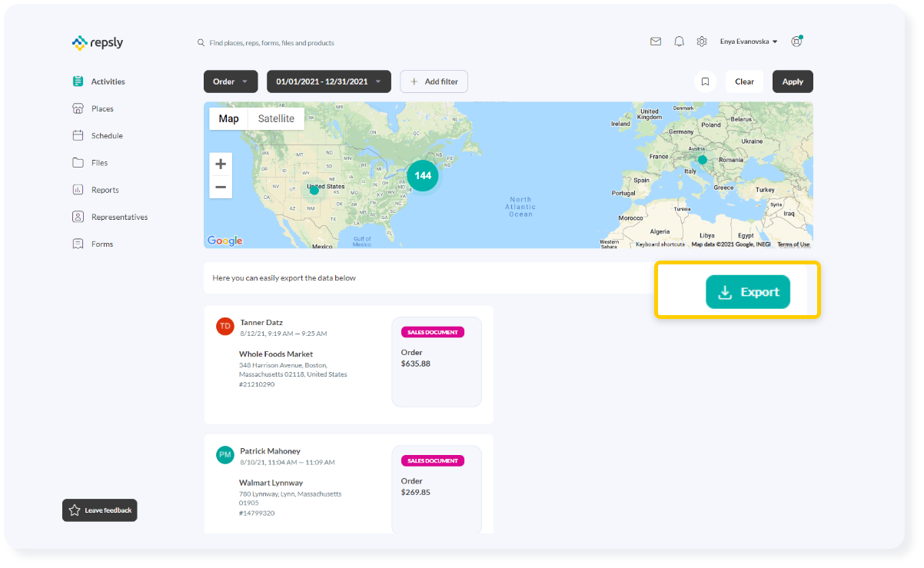Click the map marker in the United States

[x=314, y=190]
